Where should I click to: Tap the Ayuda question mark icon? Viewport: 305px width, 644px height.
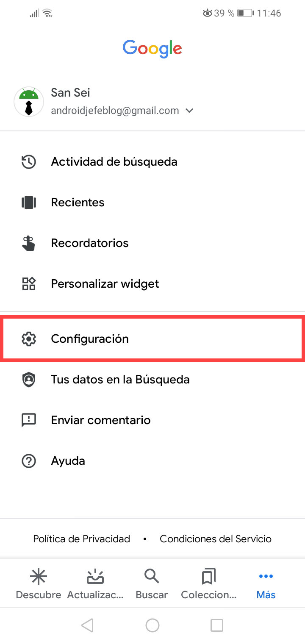tap(29, 461)
